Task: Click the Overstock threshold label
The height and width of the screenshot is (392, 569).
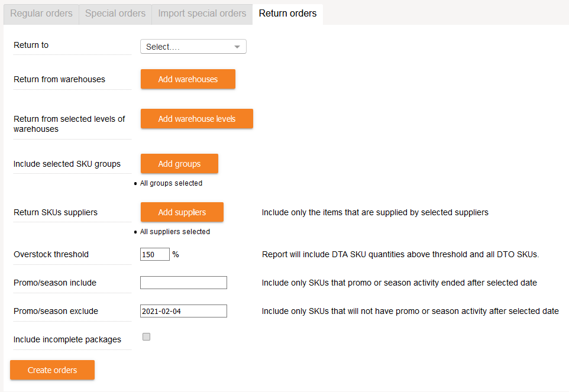Action: coord(51,254)
